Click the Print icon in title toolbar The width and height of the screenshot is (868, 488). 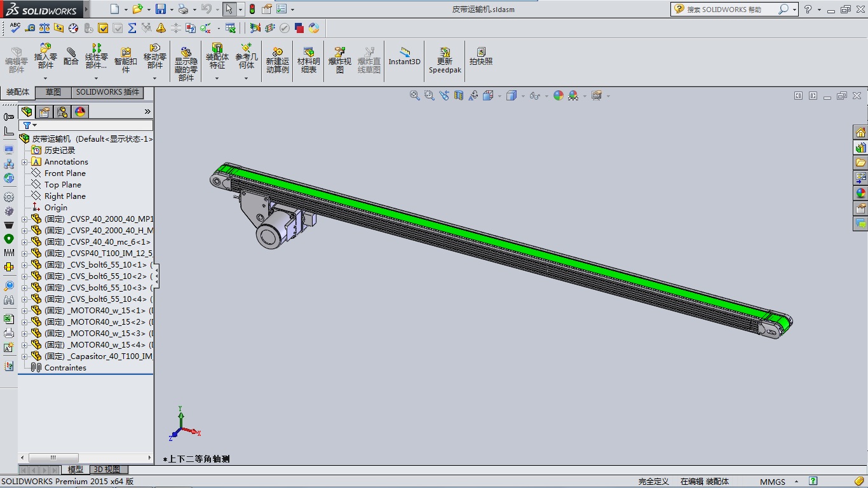183,9
